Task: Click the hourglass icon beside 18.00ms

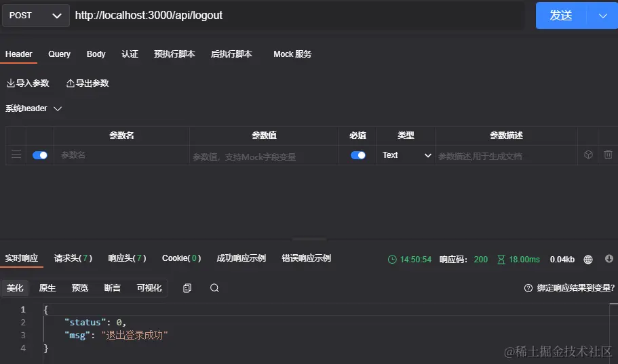Action: point(501,259)
